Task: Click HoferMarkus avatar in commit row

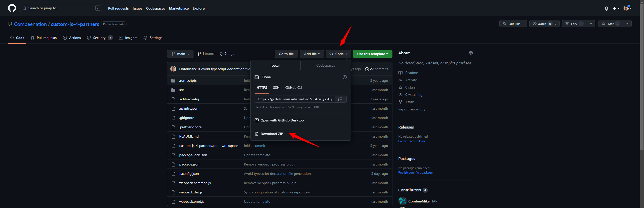Action: [173, 69]
